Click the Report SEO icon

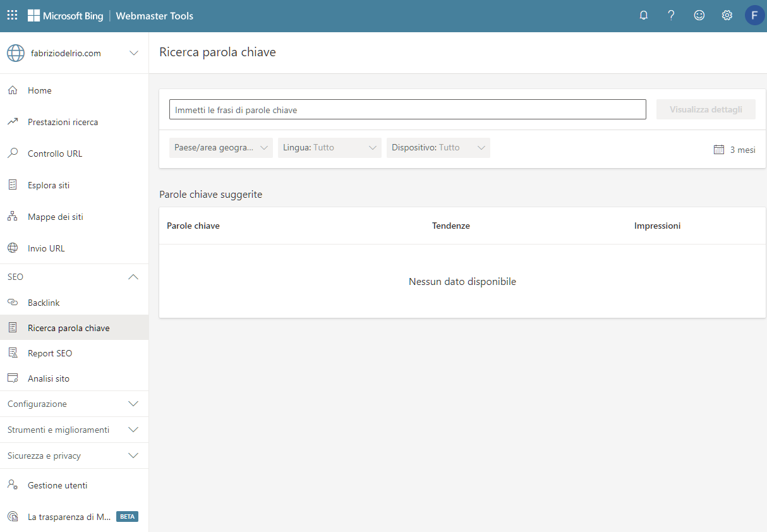pos(12,353)
